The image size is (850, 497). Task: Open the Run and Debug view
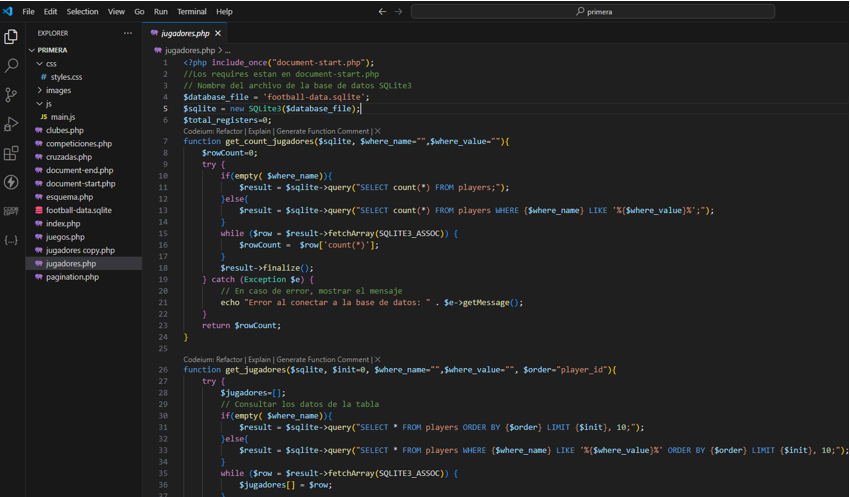pyautogui.click(x=11, y=124)
